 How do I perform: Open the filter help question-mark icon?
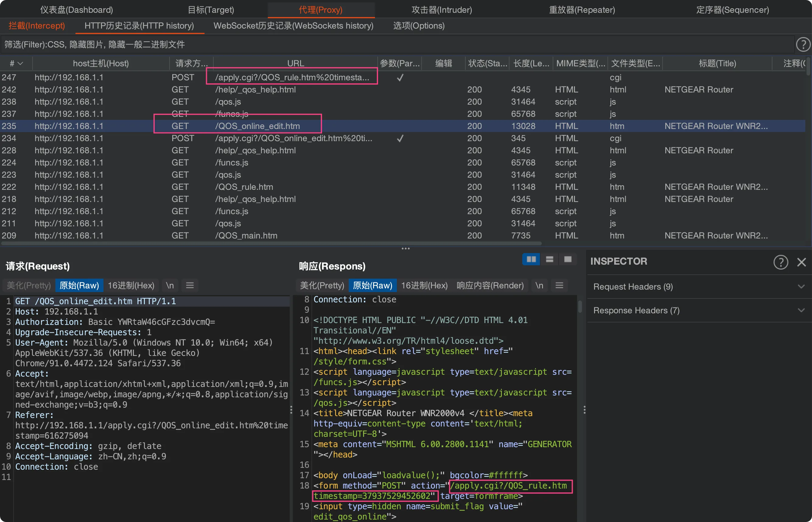tap(803, 44)
